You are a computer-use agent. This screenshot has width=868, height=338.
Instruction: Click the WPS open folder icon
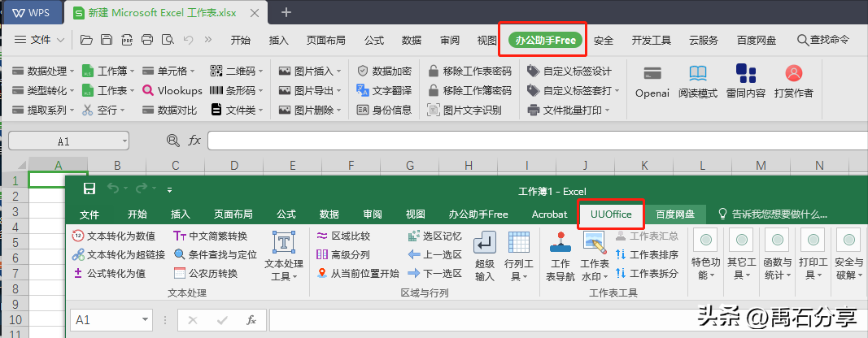pyautogui.click(x=85, y=39)
